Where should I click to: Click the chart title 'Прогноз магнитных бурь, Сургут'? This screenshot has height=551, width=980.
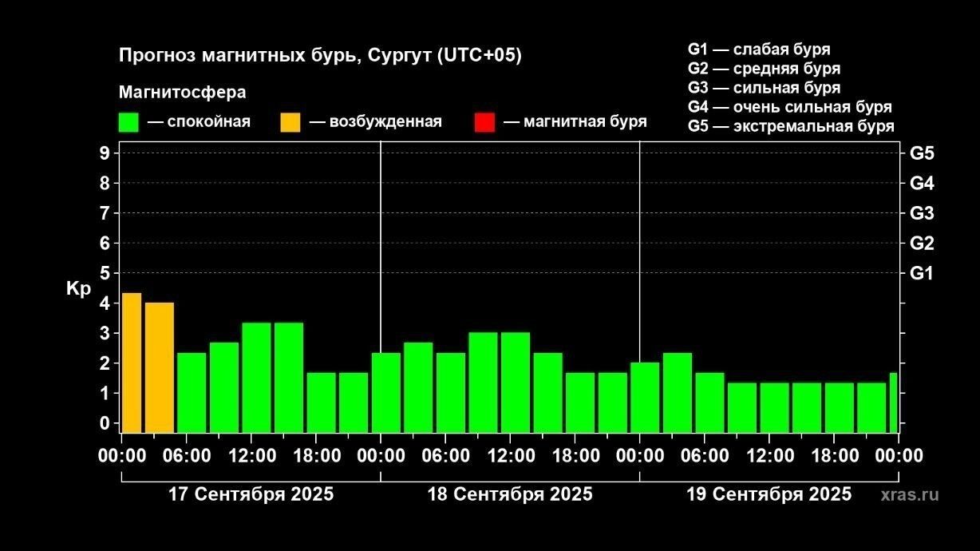[x=319, y=55]
